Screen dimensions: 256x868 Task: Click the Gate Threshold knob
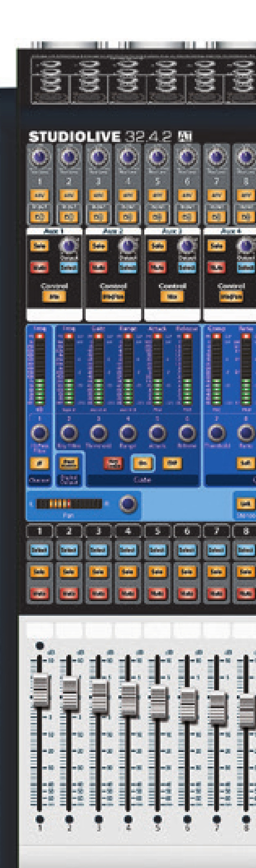[x=98, y=433]
